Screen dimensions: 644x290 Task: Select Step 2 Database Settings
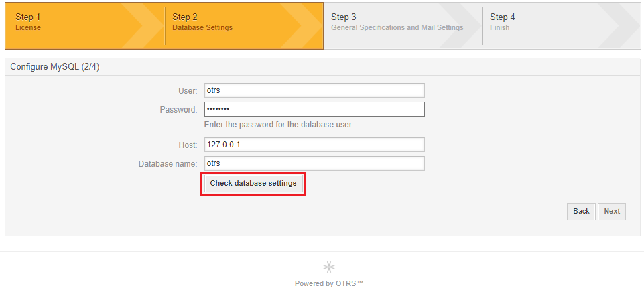202,22
